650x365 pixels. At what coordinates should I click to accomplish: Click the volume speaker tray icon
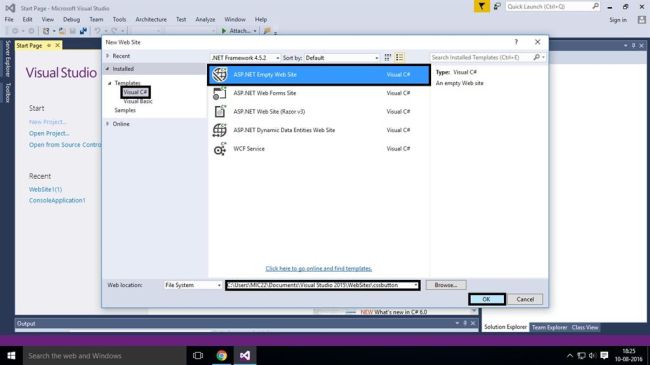click(592, 355)
